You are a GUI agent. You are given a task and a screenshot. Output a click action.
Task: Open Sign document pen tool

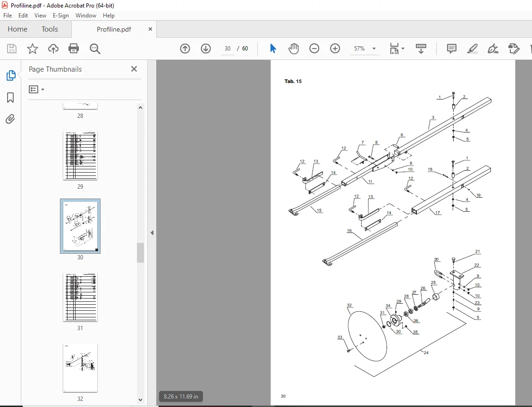493,49
